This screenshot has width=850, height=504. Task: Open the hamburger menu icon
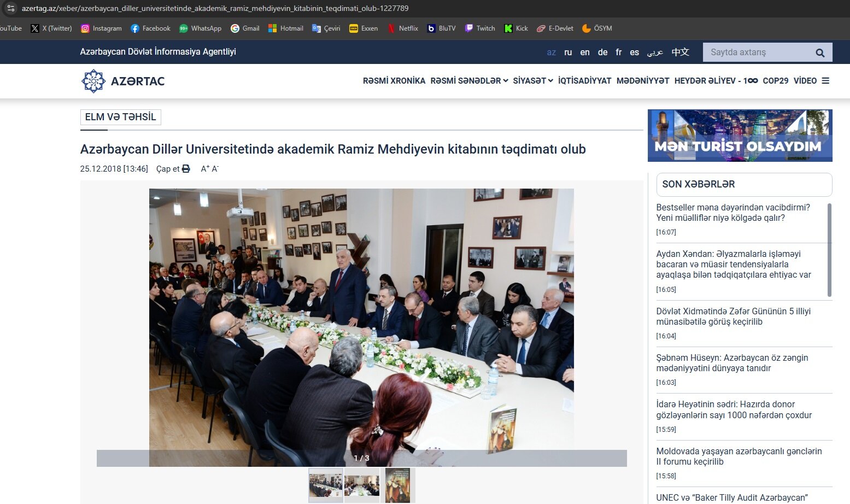tap(825, 81)
